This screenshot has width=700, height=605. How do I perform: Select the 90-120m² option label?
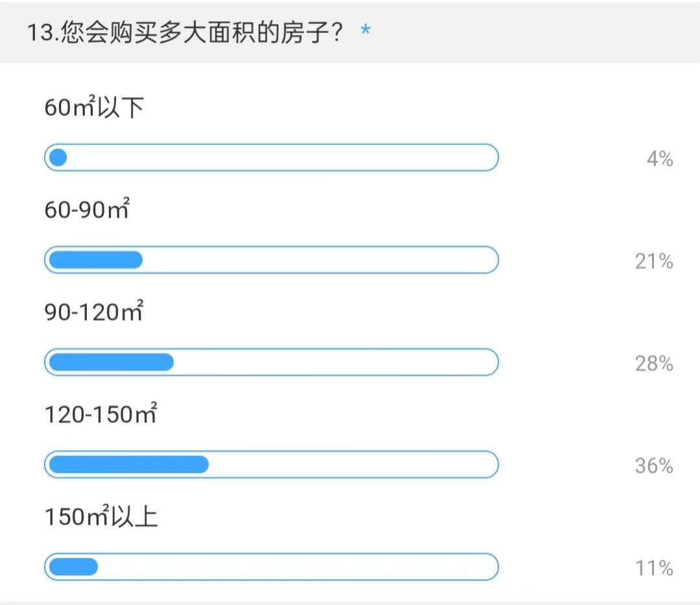pos(93,312)
